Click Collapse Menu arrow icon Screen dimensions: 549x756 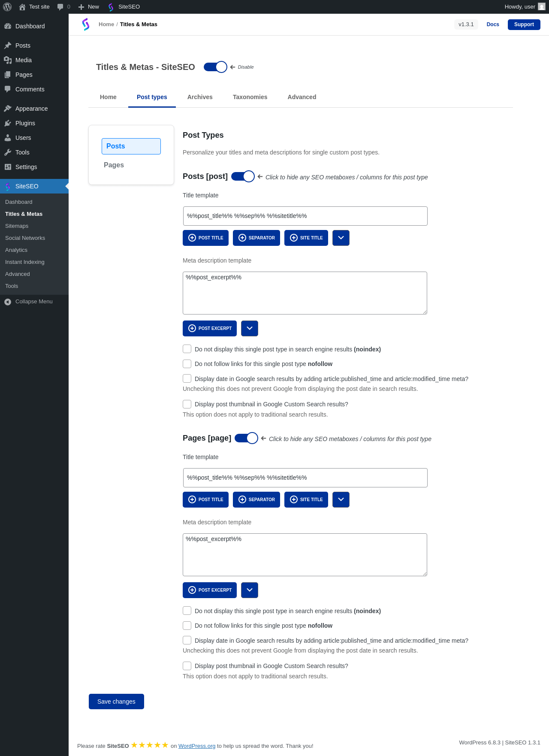point(8,302)
